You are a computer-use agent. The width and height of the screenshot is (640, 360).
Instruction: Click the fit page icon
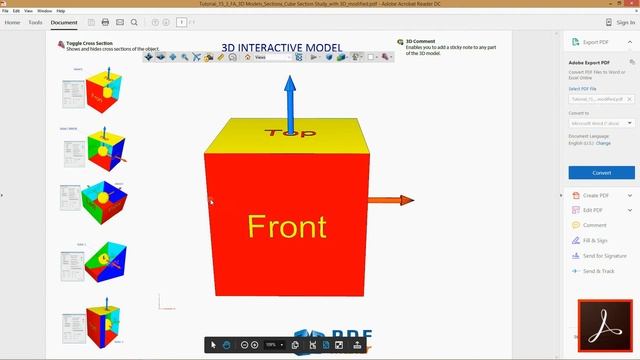click(326, 345)
